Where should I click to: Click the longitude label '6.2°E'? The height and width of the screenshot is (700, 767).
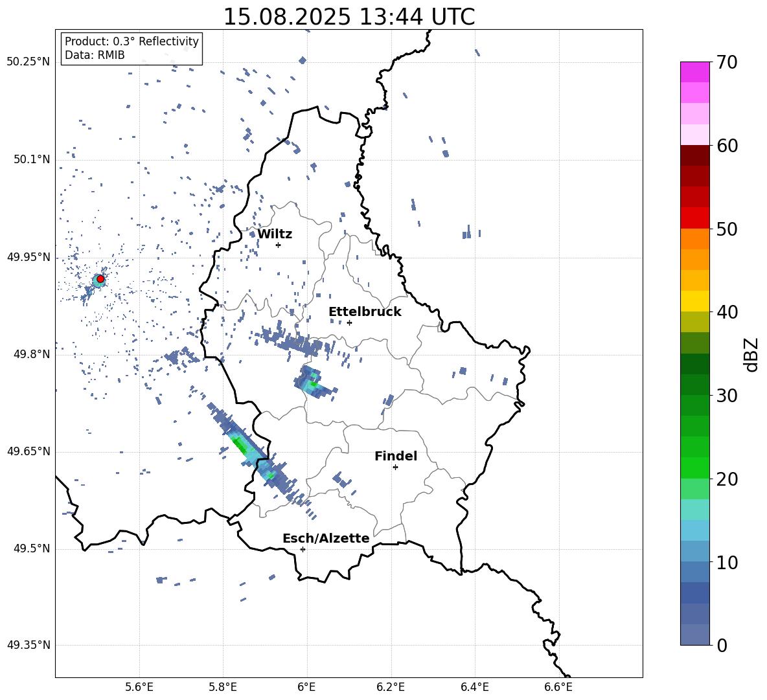click(391, 687)
